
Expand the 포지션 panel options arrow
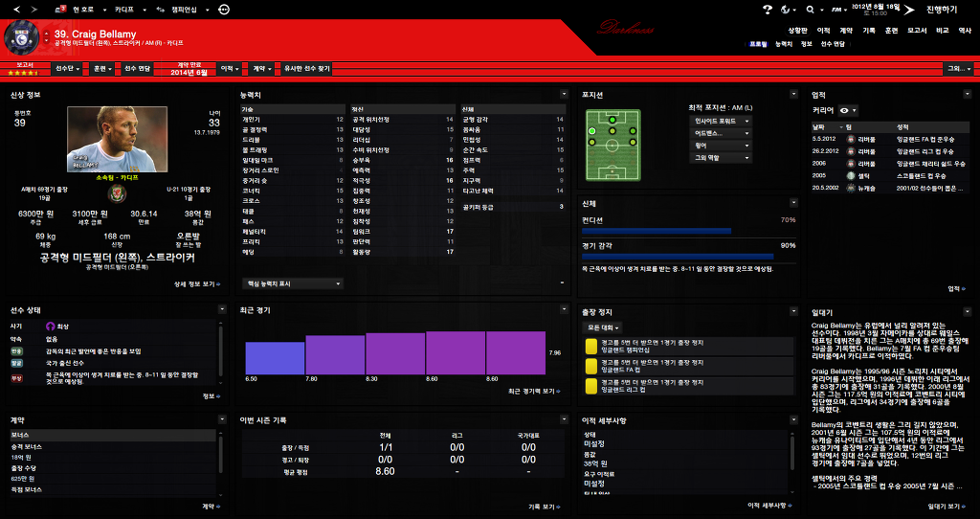pyautogui.click(x=793, y=95)
